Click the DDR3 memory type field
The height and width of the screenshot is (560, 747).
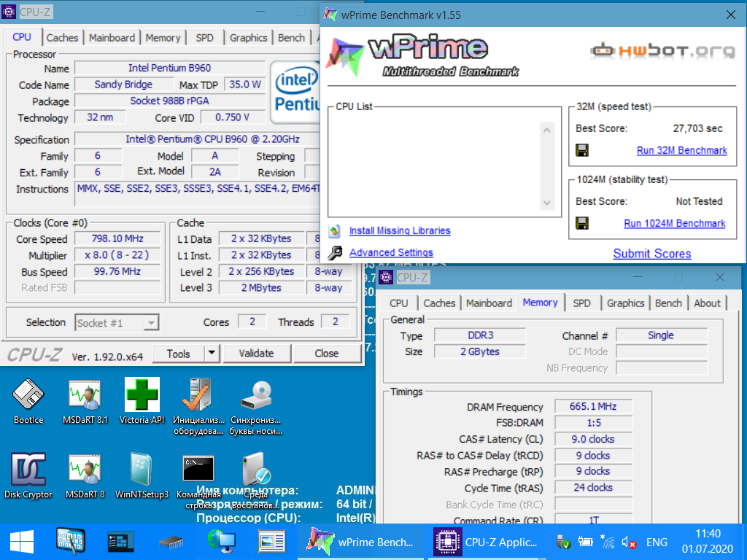(480, 335)
